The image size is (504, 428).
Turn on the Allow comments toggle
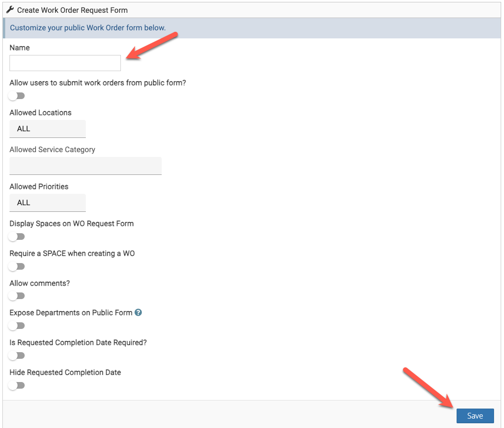coord(17,296)
